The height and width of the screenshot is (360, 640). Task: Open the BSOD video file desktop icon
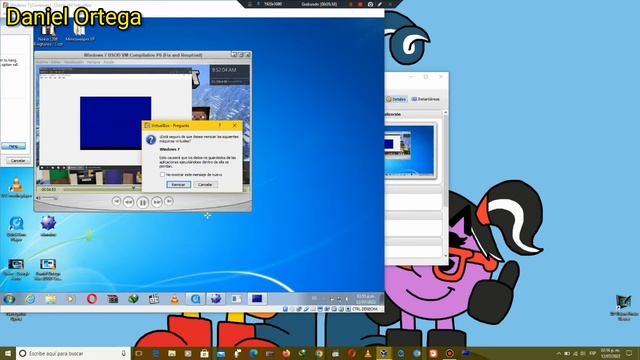[48, 269]
